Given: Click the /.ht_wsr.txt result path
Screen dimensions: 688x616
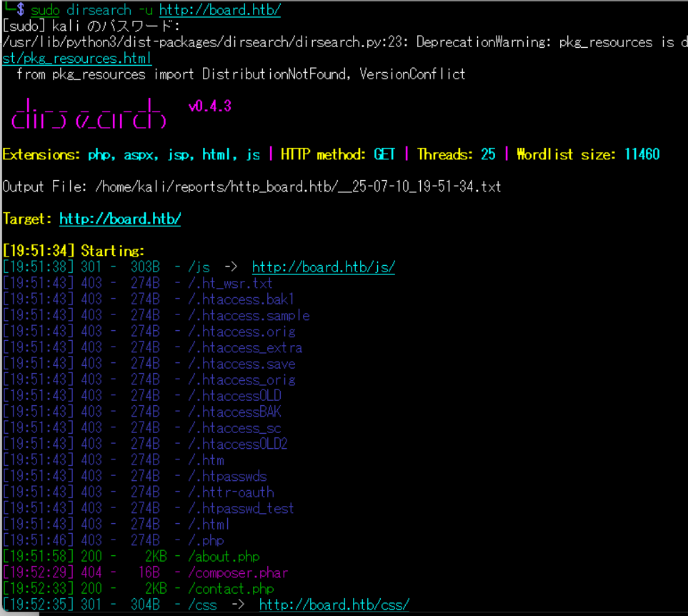Looking at the screenshot, I should pyautogui.click(x=230, y=283).
